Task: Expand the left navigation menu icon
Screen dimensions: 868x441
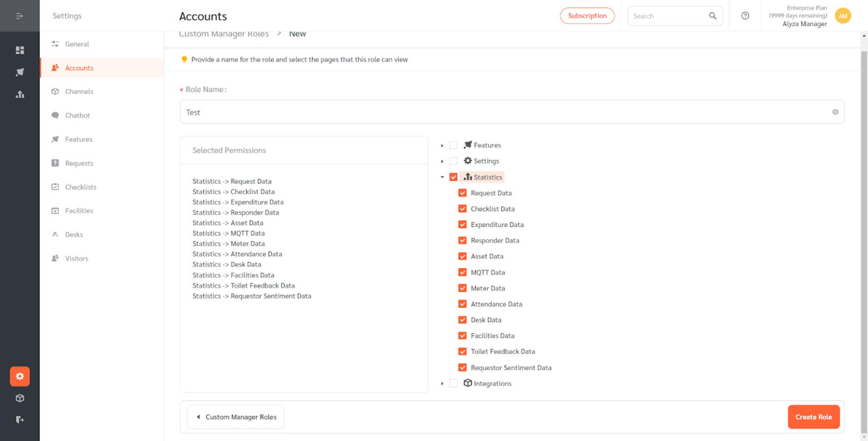Action: click(20, 16)
